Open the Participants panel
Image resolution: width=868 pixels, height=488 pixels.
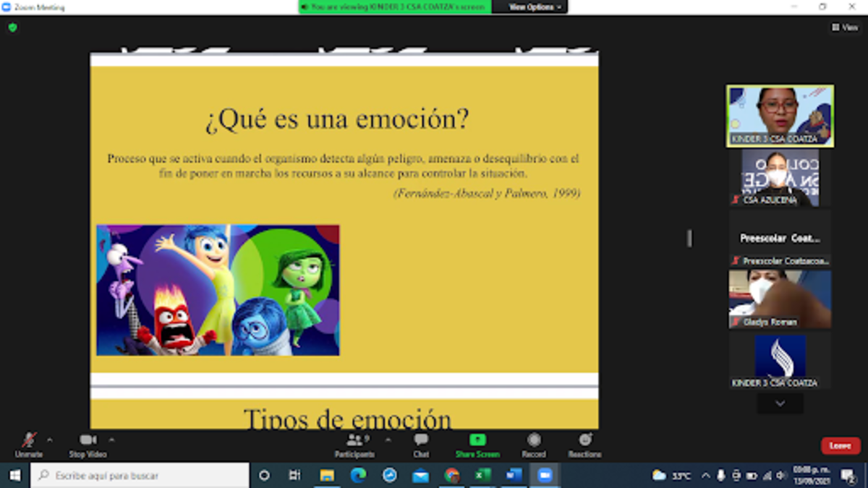pos(354,445)
